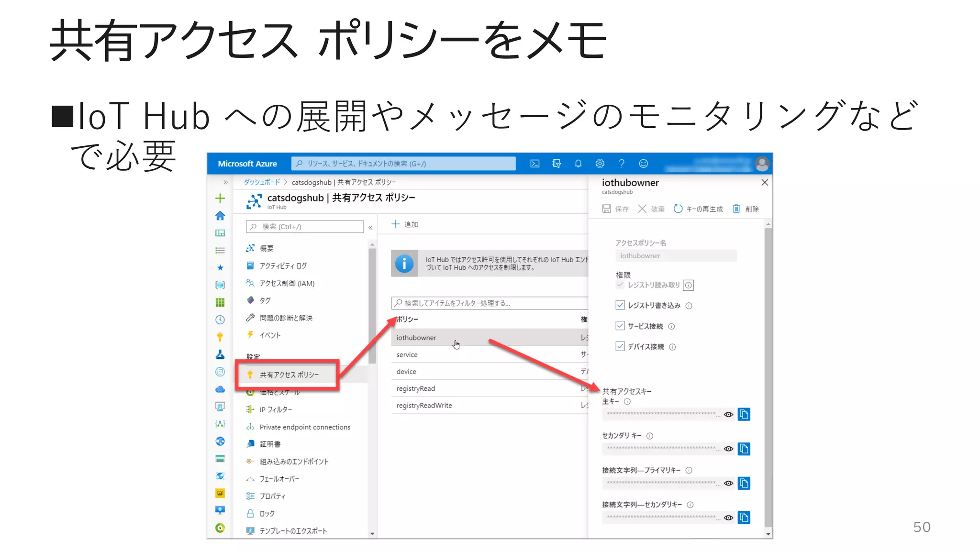980x551 pixels.
Task: Open 組み込みのエンドポイント menu item
Action: coord(287,462)
